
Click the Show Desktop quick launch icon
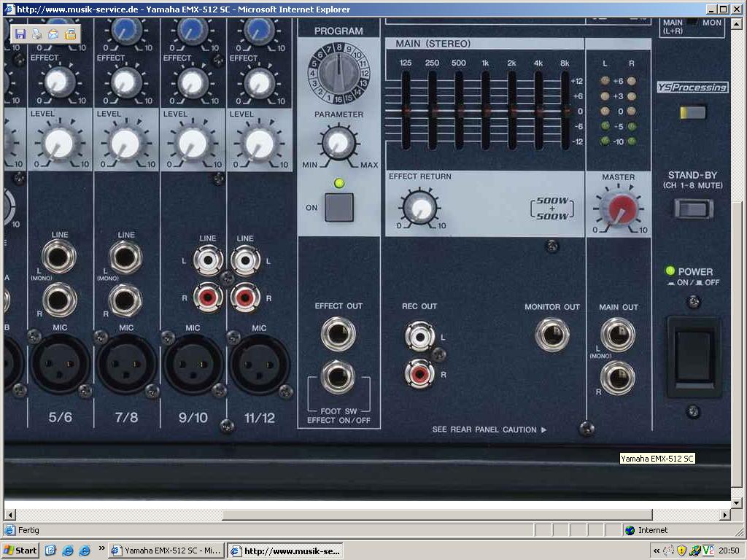[51, 551]
